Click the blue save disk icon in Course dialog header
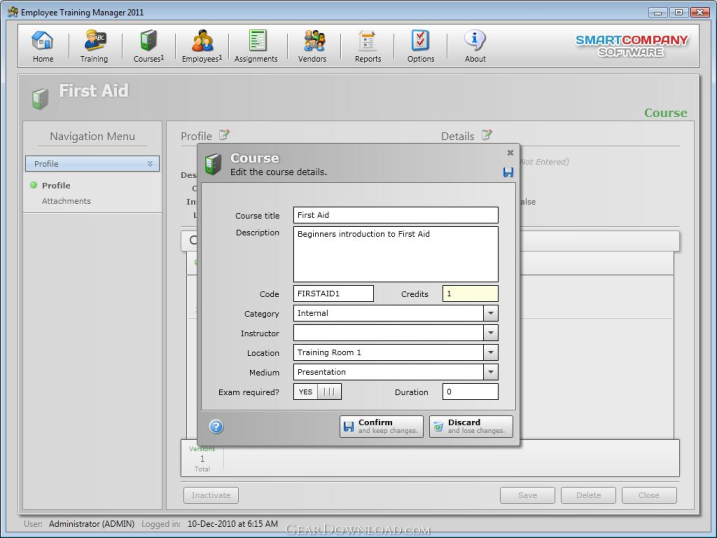Screen dimensions: 717x538 point(508,172)
